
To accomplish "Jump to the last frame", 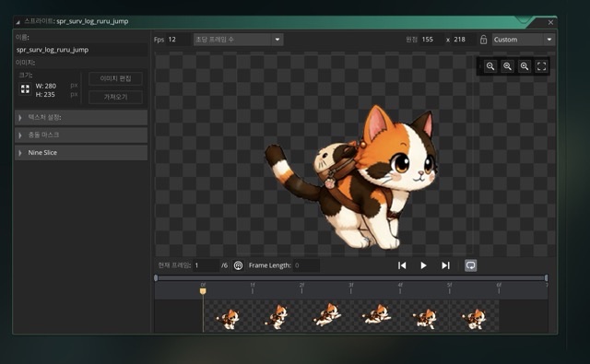I will [x=445, y=265].
